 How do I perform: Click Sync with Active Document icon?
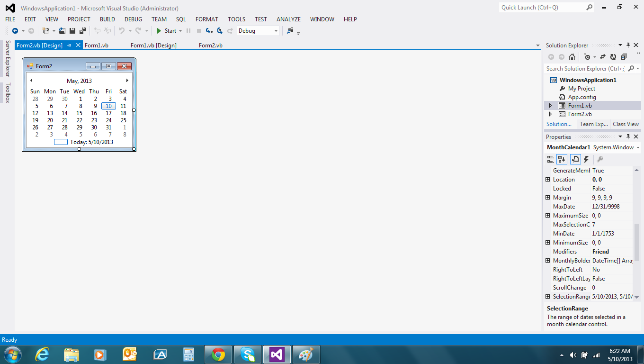[x=603, y=57]
